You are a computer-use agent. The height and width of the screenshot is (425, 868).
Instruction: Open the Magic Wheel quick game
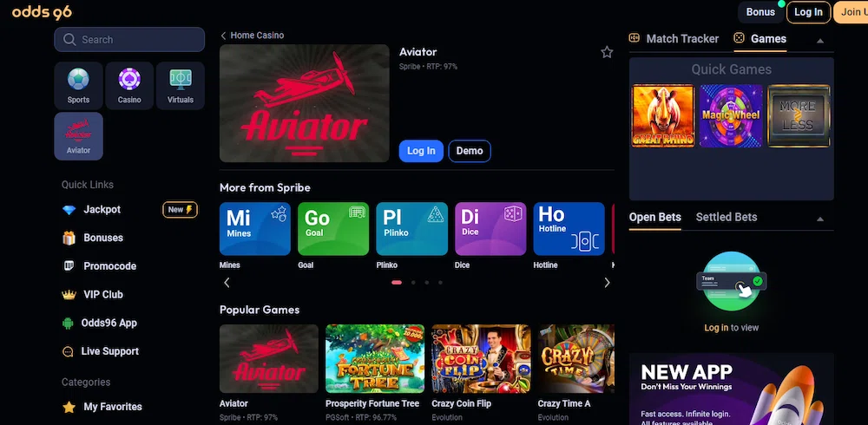731,116
